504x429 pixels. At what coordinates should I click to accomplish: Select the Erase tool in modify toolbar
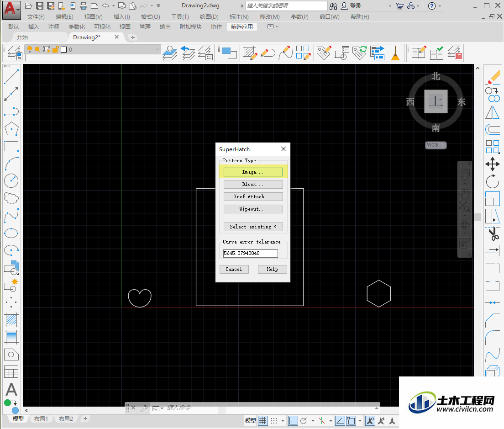click(493, 77)
